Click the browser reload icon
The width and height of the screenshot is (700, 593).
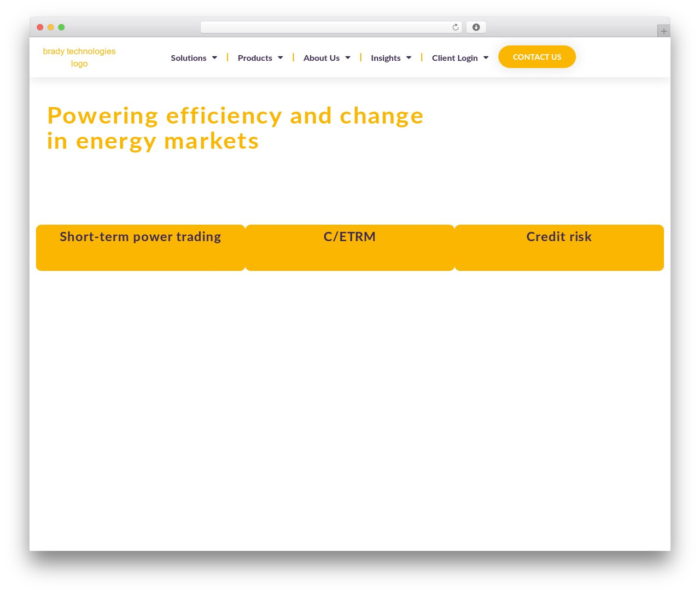(455, 27)
